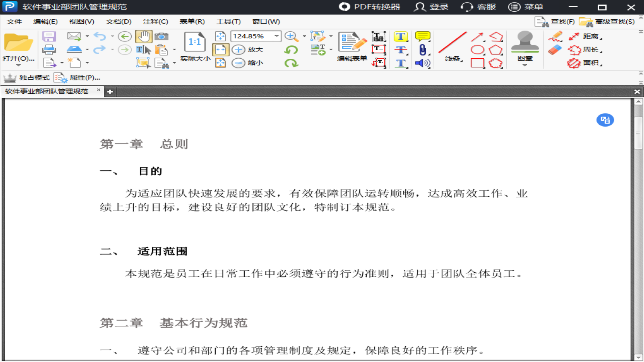
Task: Click the 放大 zoom in button
Action: tap(250, 49)
